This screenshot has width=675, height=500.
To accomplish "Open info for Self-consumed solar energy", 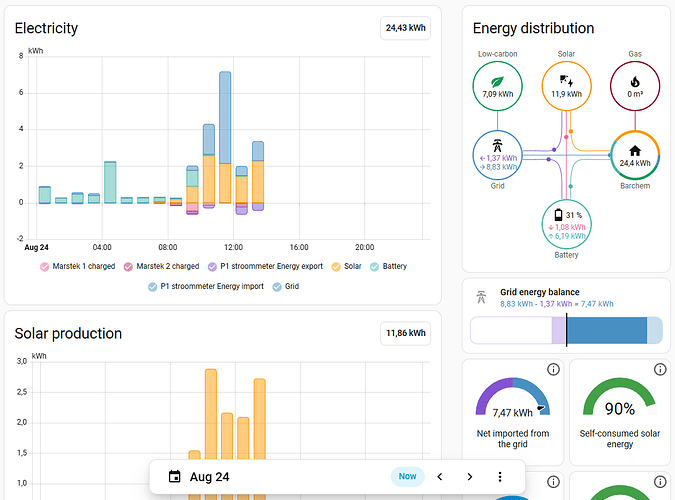I will pyautogui.click(x=660, y=370).
